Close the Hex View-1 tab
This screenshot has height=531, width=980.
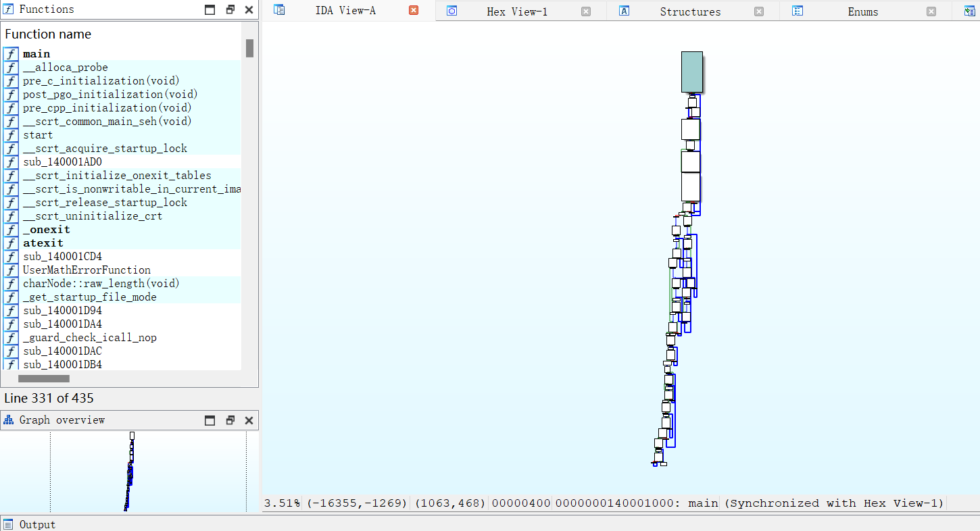(x=586, y=11)
